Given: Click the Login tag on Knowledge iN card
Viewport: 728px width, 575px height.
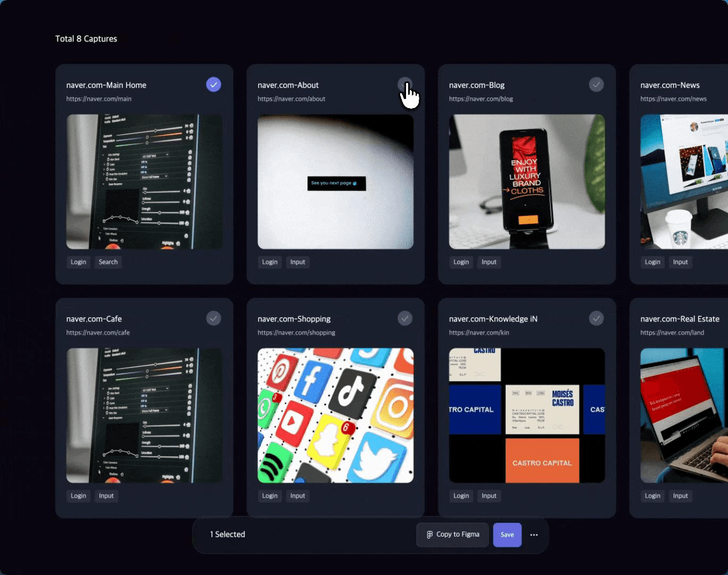Looking at the screenshot, I should [461, 496].
